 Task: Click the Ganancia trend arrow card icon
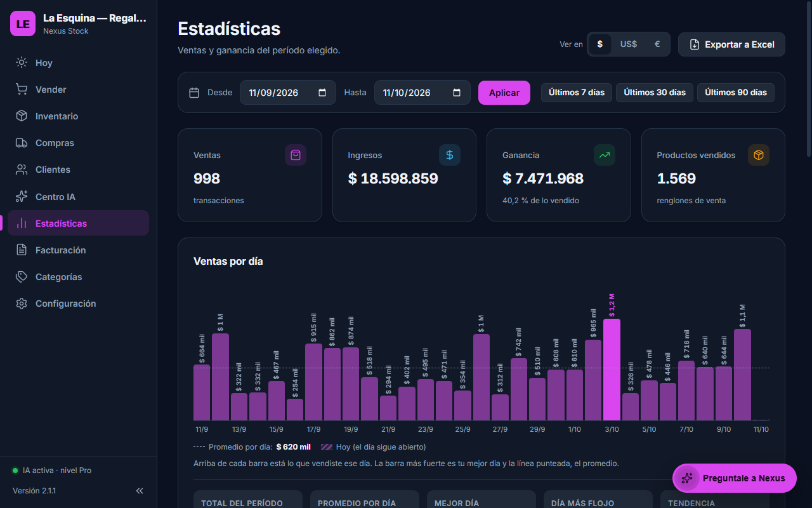(605, 155)
